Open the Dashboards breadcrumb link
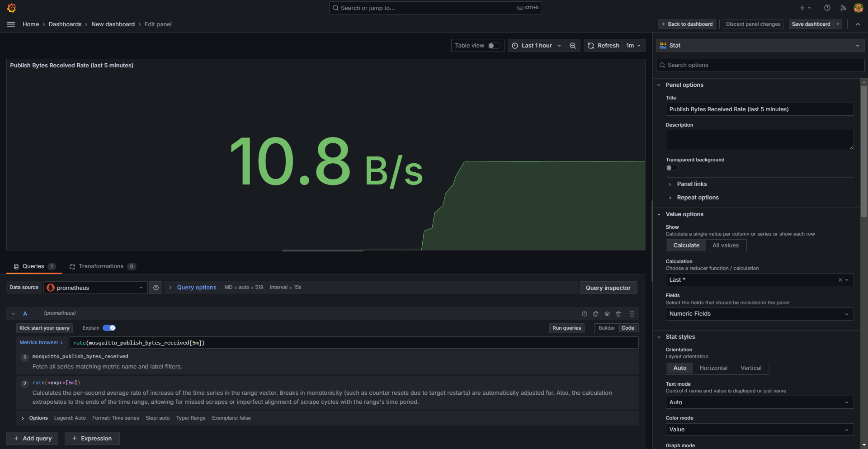The width and height of the screenshot is (868, 449). (65, 24)
